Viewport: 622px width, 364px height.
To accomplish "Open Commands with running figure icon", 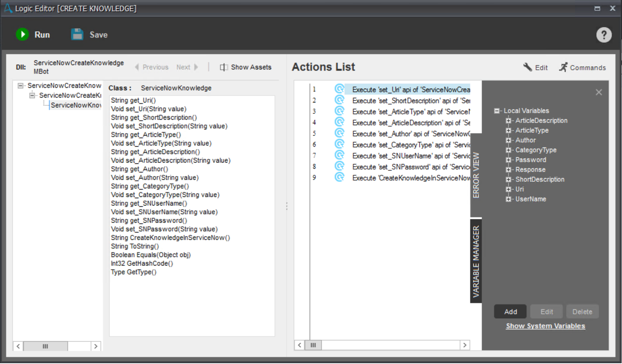I will pos(564,67).
